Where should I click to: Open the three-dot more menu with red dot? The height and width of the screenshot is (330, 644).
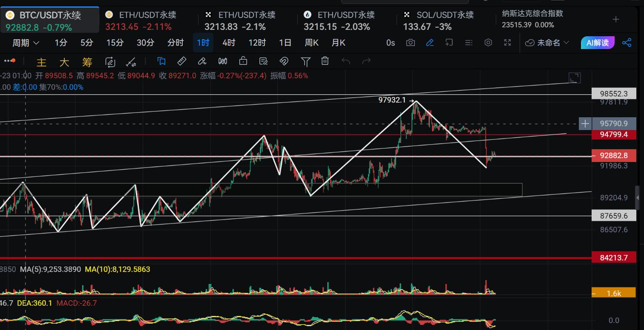pos(9,61)
